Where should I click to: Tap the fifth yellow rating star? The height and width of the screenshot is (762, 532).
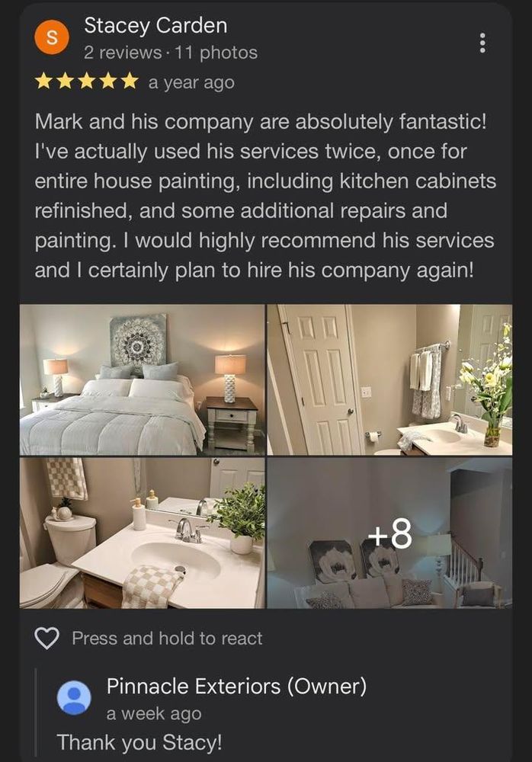(130, 82)
